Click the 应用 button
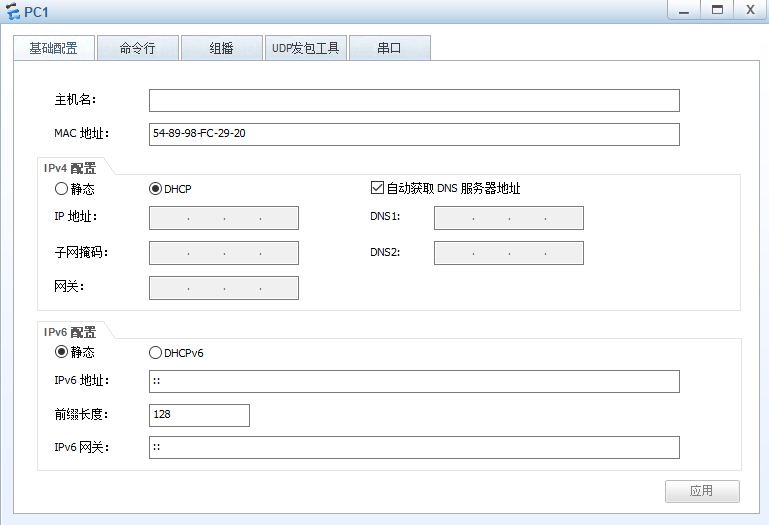 pyautogui.click(x=702, y=491)
